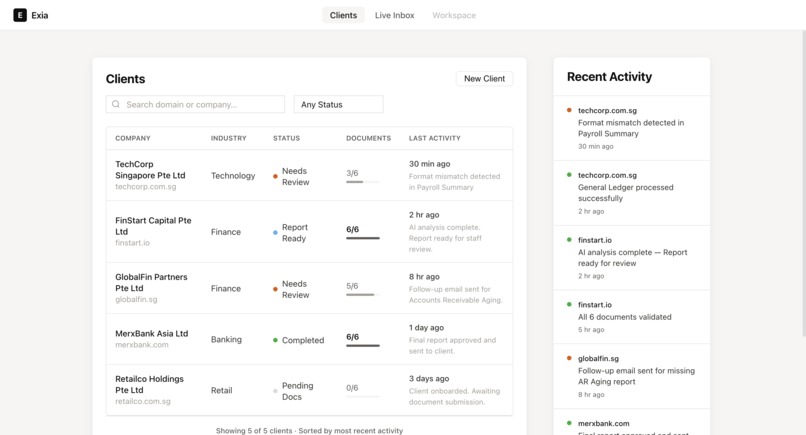Screen dimensions: 806x435
Task: Open the Live Inbox tab
Action: [x=394, y=15]
